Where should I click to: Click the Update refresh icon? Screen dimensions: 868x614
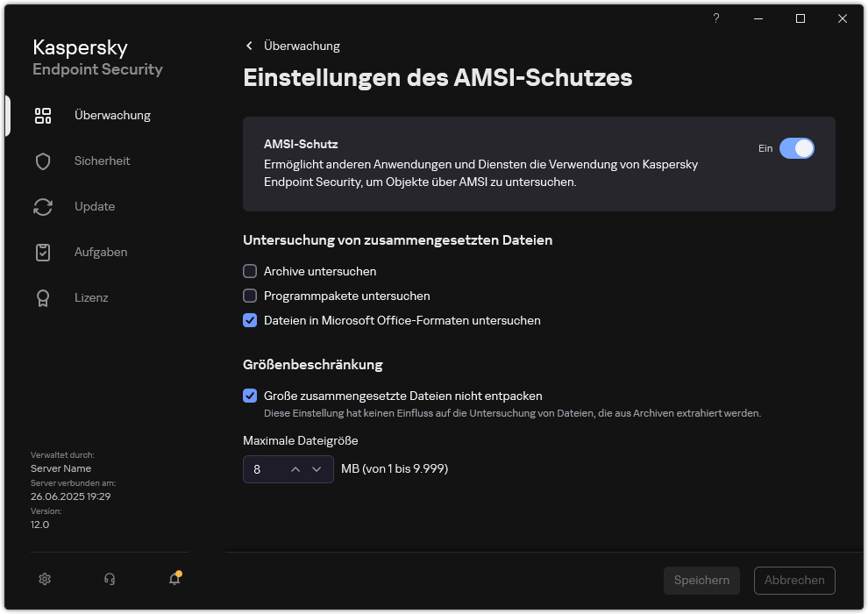tap(43, 206)
